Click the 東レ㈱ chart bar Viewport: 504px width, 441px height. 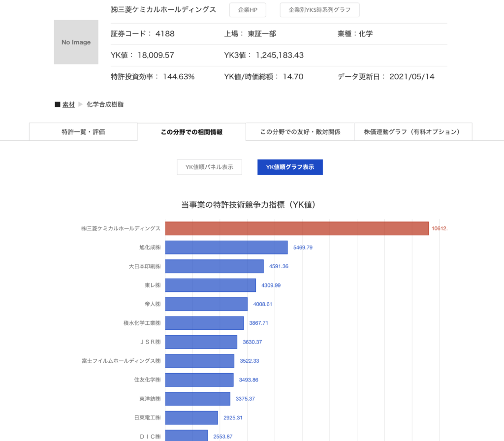pyautogui.click(x=211, y=285)
